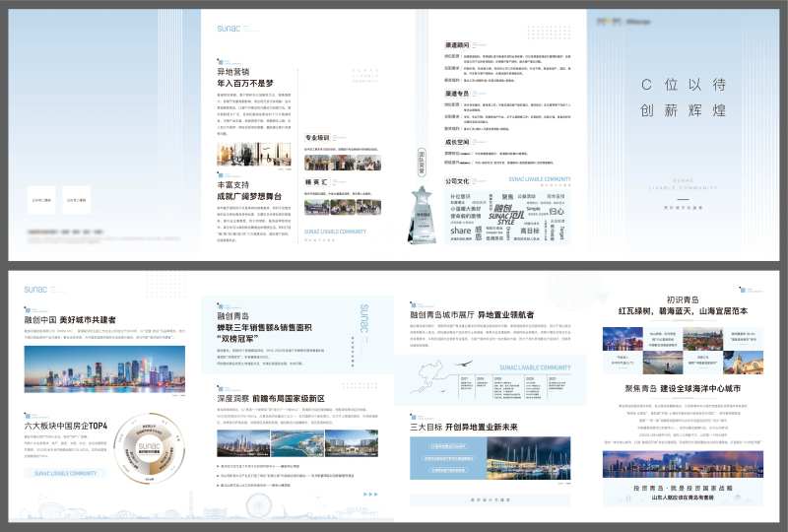788x532 pixels.
Task: Click the crystal star trophy image
Action: pyautogui.click(x=423, y=212)
